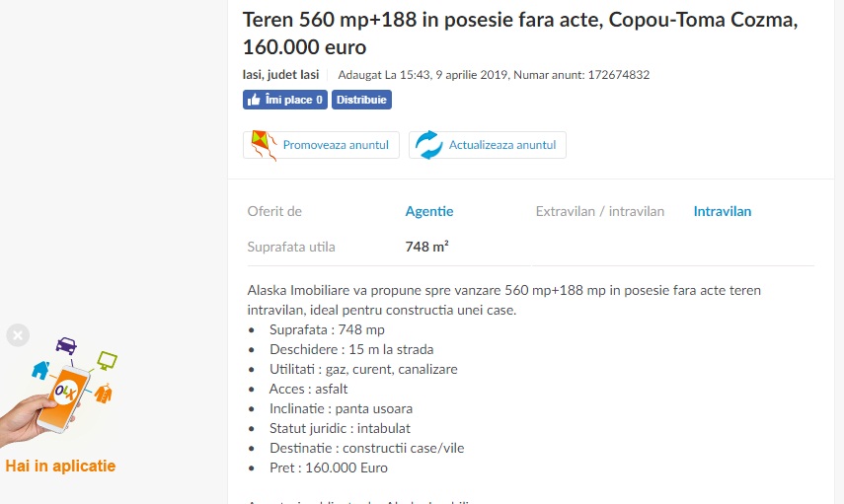844x504 pixels.
Task: Close the OLX app promo banner
Action: [18, 335]
